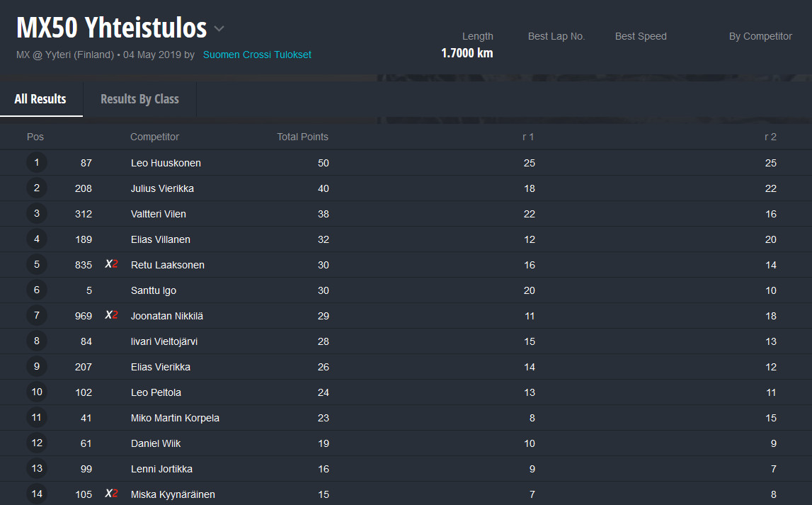Viewport: 812px width, 505px height.
Task: Click total points 50 for Leo Huuskonen
Action: [323, 163]
